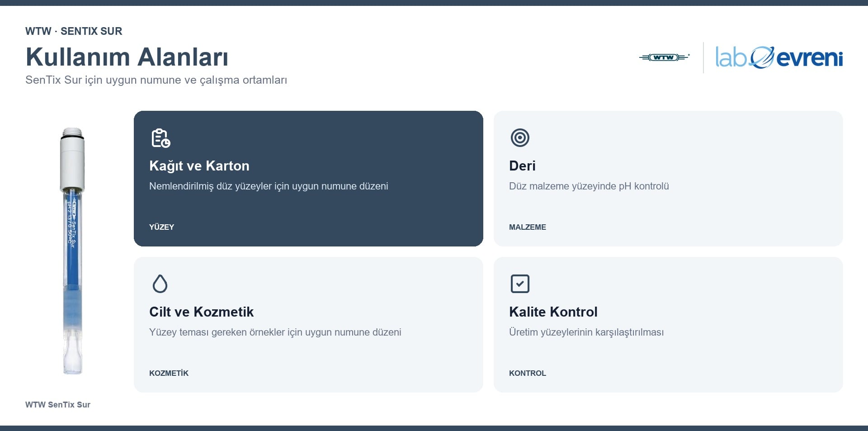This screenshot has height=431, width=868.
Task: Click the WTW · SENTIX SUR breadcrumb text
Action: click(x=74, y=31)
